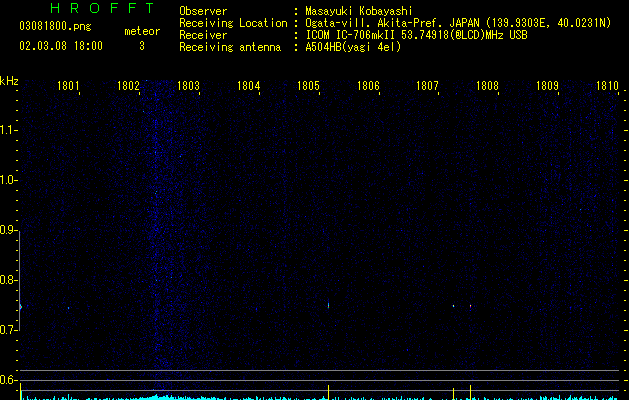The height and width of the screenshot is (400, 629).
Task: Click the 1810 time axis label
Action: (607, 86)
